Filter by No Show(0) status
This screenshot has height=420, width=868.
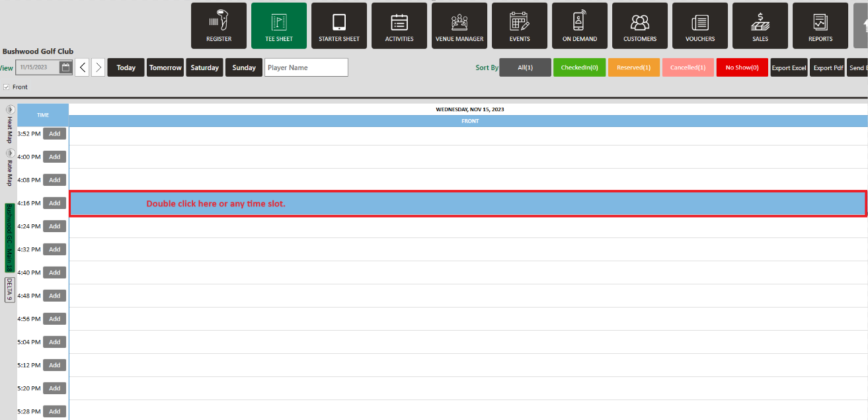pos(742,67)
